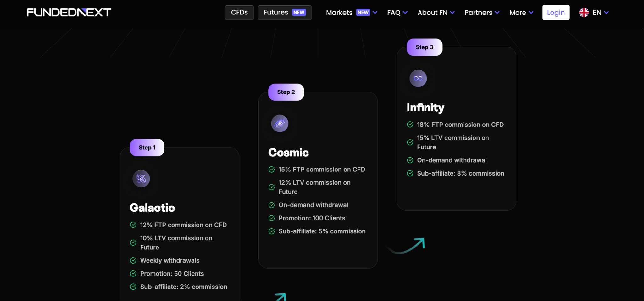Click checkmark beside 10% LTV commission on Future
The image size is (644, 301).
coord(133,243)
